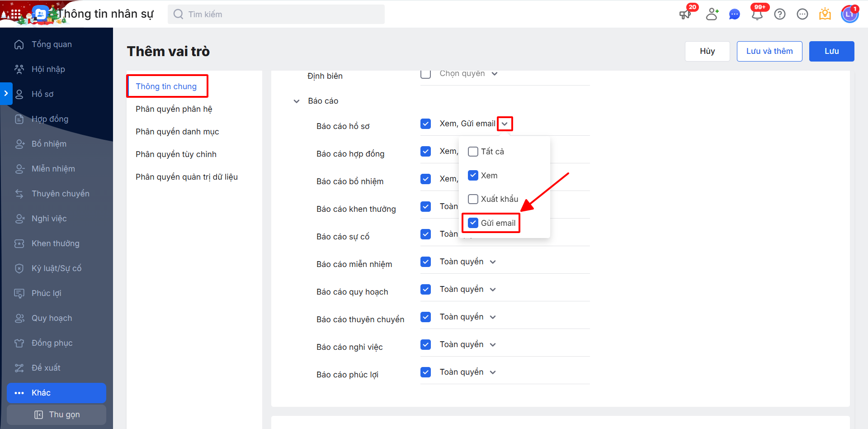Click the Lưu button
Viewport: 868px width, 429px height.
pyautogui.click(x=831, y=51)
